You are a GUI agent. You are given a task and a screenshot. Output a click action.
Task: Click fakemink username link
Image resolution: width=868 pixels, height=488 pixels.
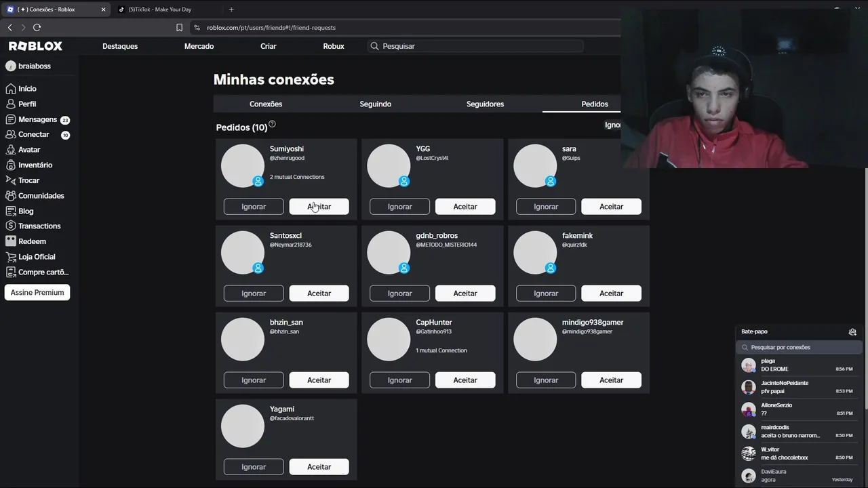(x=577, y=236)
